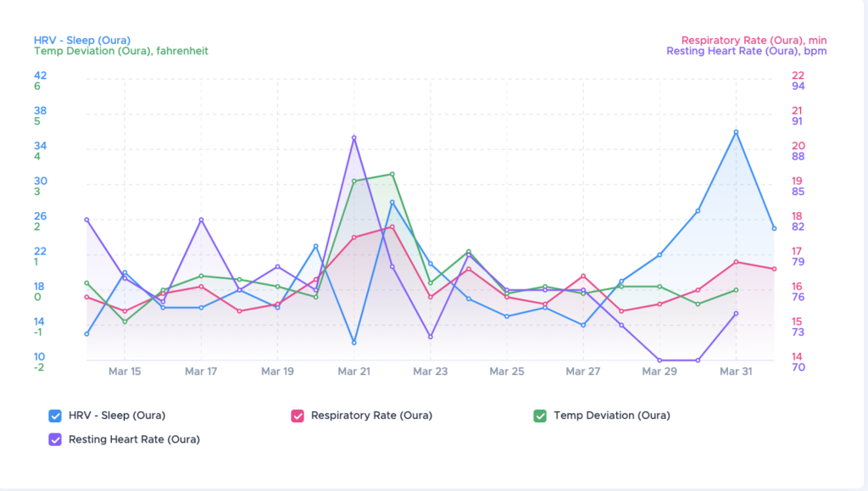This screenshot has height=491, width=868.
Task: Uncheck the HRV - Sleep (Oura) checkbox
Action: pos(55,416)
